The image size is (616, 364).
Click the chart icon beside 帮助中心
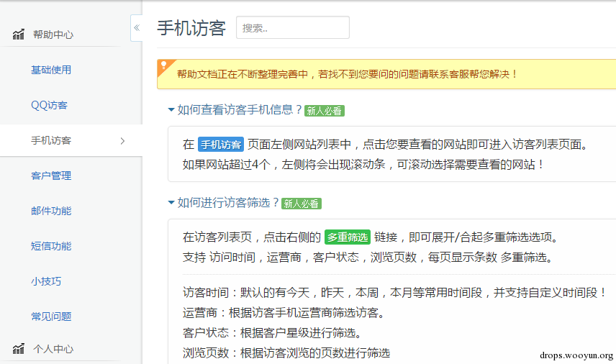[x=19, y=35]
